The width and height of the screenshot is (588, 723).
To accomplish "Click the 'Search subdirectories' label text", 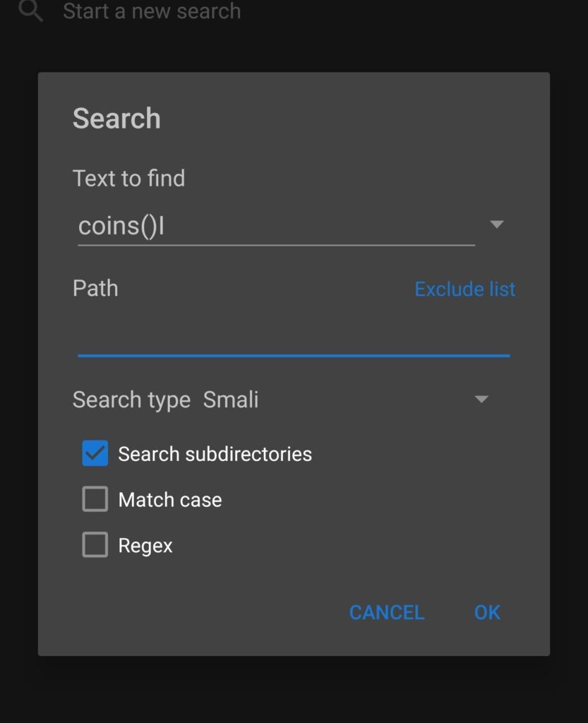I will tap(215, 454).
